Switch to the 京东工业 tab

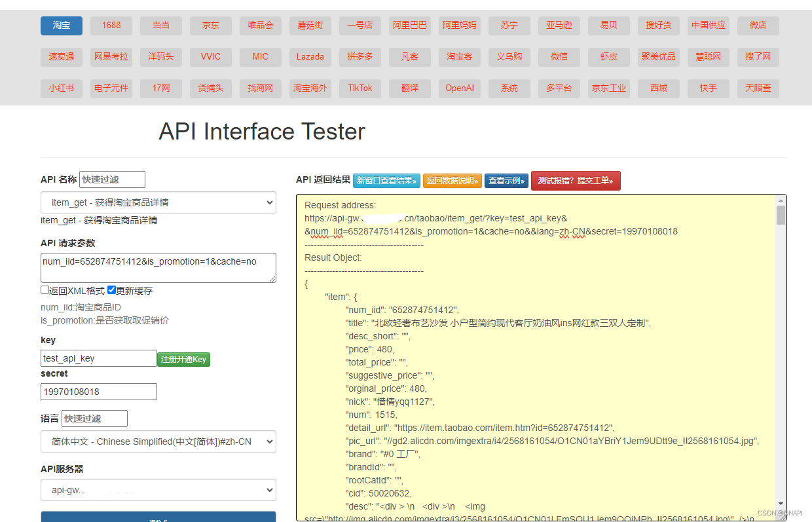pos(609,88)
